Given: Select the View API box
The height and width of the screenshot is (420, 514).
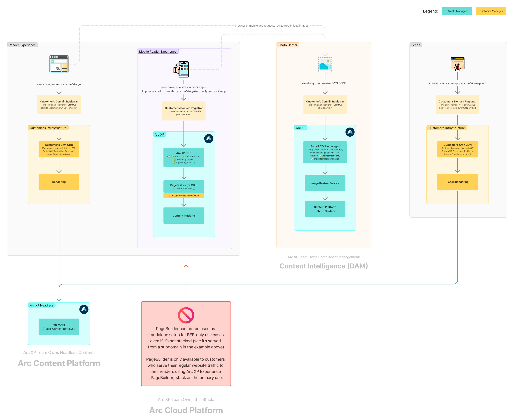Looking at the screenshot, I should 59,327.
